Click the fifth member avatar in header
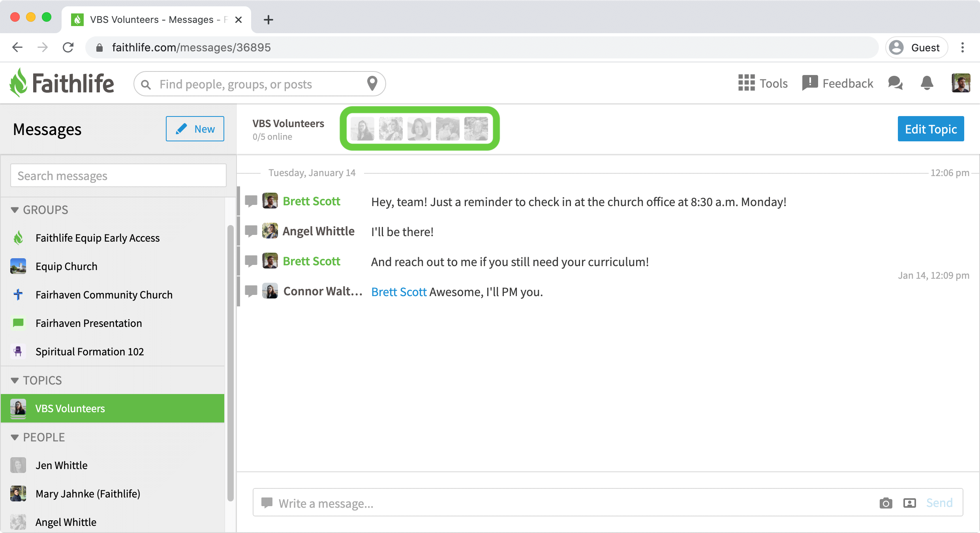Viewport: 980px width, 533px height. [476, 129]
